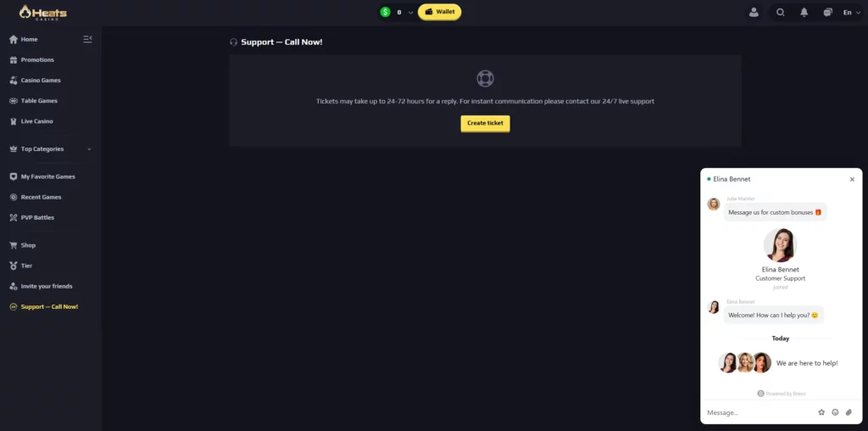Open the En language dropdown
Image resolution: width=868 pixels, height=431 pixels.
(851, 12)
